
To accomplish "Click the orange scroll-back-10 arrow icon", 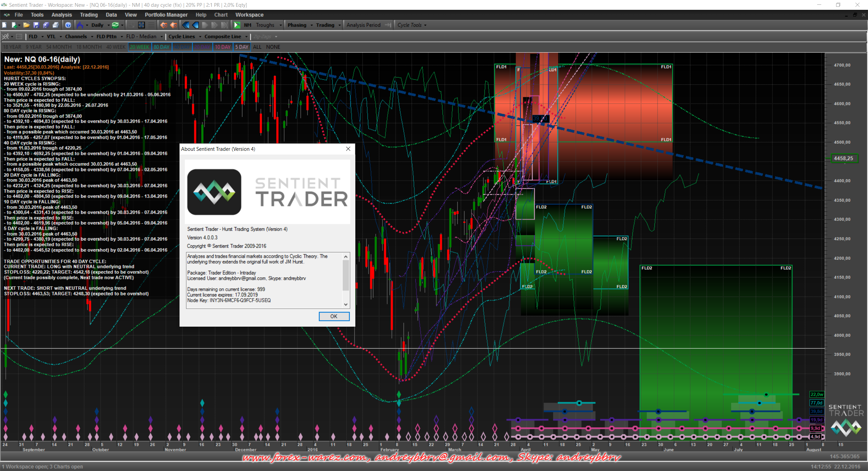I will coord(174,25).
